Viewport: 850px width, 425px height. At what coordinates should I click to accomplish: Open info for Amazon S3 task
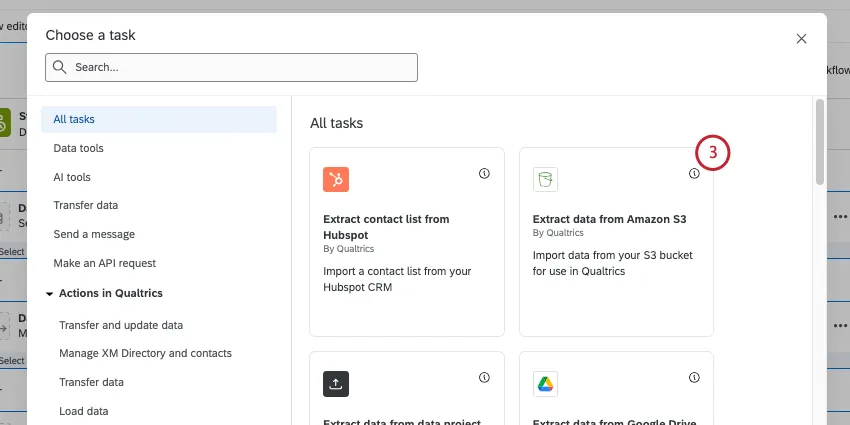point(694,174)
